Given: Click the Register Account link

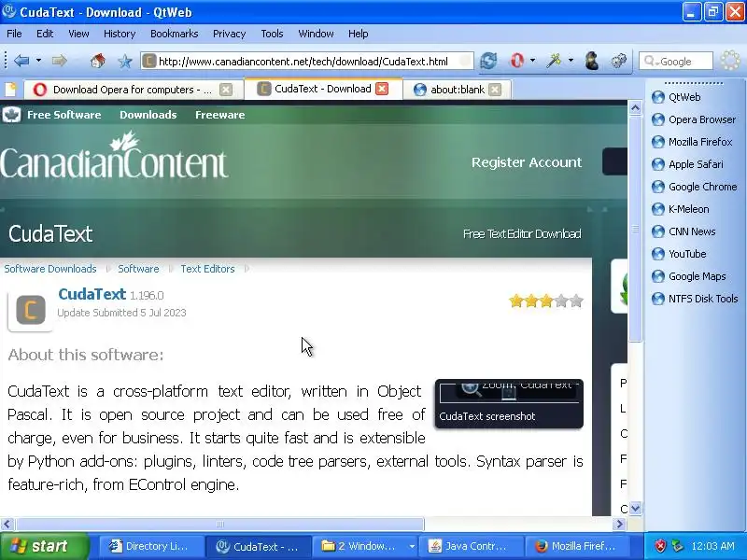Looking at the screenshot, I should [527, 162].
